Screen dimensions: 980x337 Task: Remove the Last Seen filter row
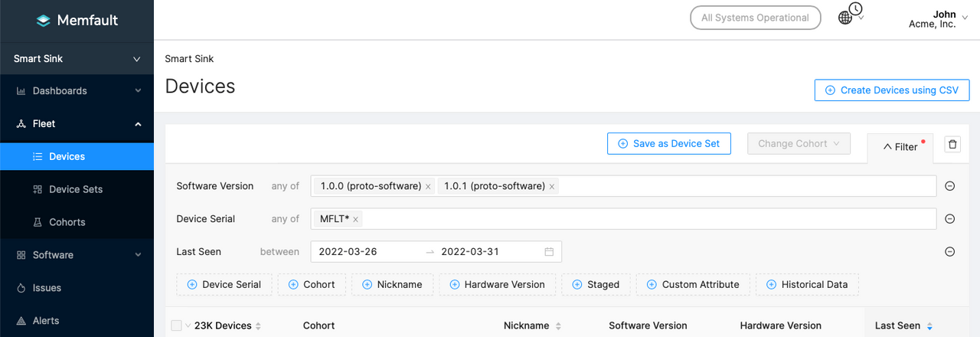tap(949, 252)
